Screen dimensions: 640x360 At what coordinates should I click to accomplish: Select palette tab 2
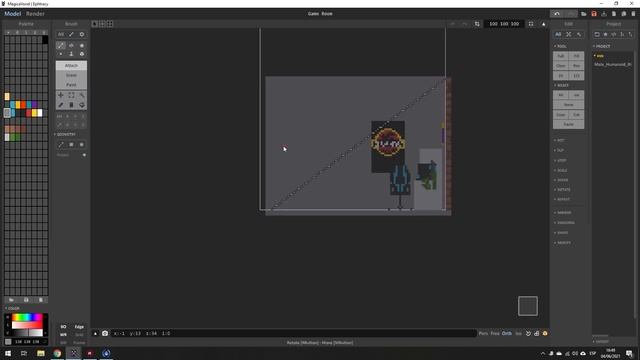coord(35,32)
